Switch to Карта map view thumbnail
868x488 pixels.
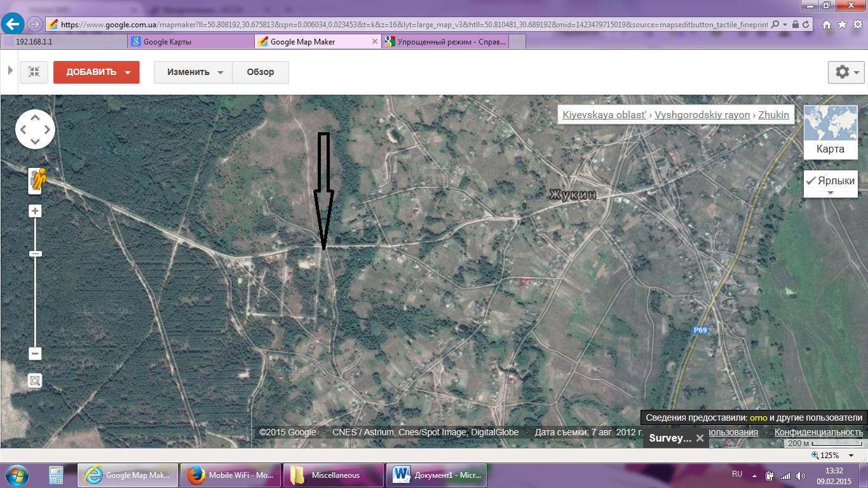831,132
